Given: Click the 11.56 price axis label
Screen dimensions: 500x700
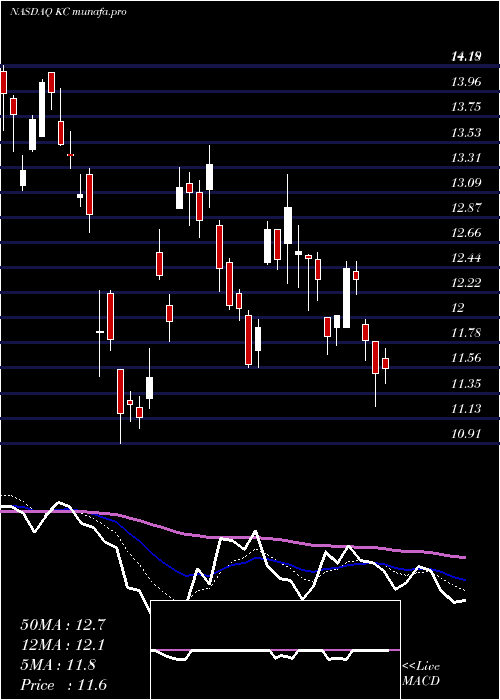Looking at the screenshot, I should point(466,358).
